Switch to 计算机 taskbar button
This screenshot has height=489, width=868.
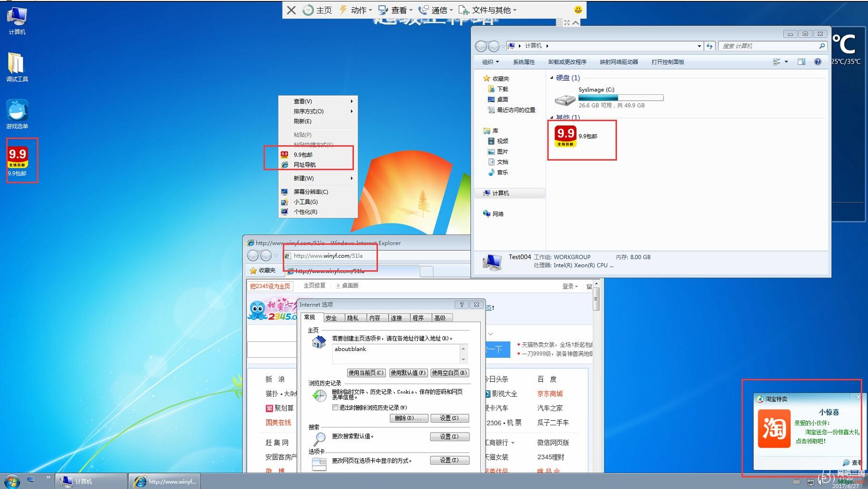pos(91,481)
